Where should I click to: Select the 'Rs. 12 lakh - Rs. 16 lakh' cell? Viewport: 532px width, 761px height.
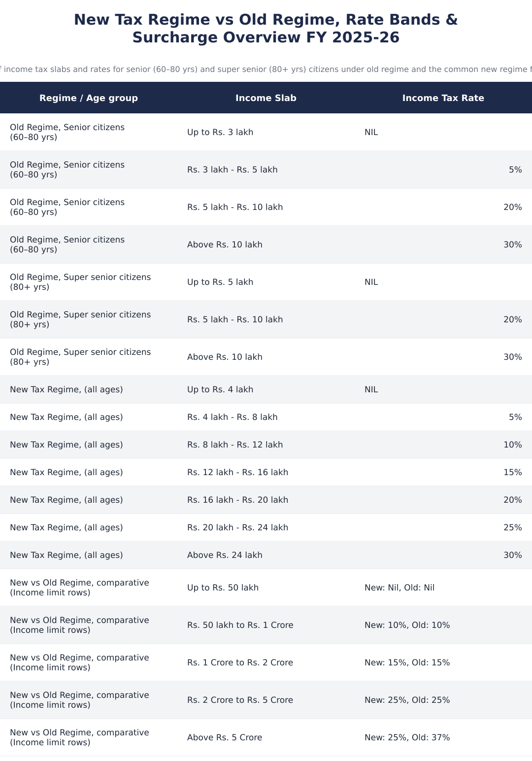(x=266, y=472)
